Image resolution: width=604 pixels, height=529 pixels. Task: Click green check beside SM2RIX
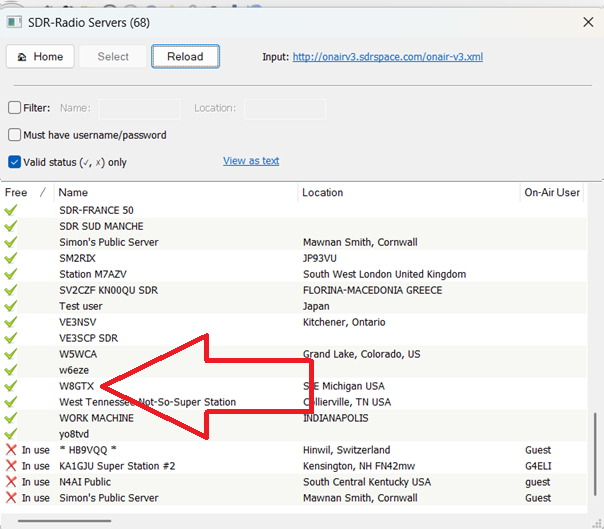tap(11, 258)
